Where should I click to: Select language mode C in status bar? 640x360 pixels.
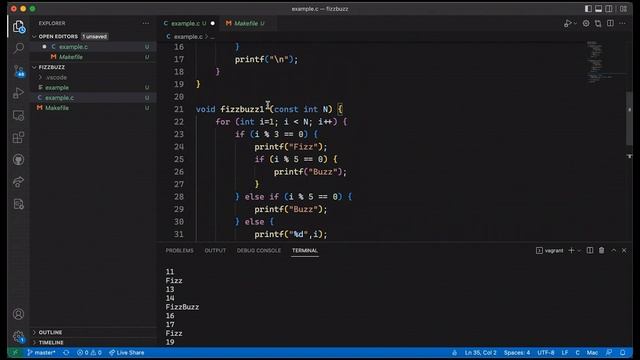pos(578,353)
